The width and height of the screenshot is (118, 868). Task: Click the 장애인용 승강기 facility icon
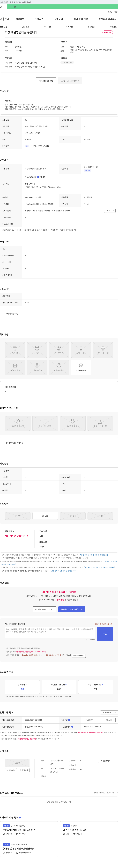[45, 423]
